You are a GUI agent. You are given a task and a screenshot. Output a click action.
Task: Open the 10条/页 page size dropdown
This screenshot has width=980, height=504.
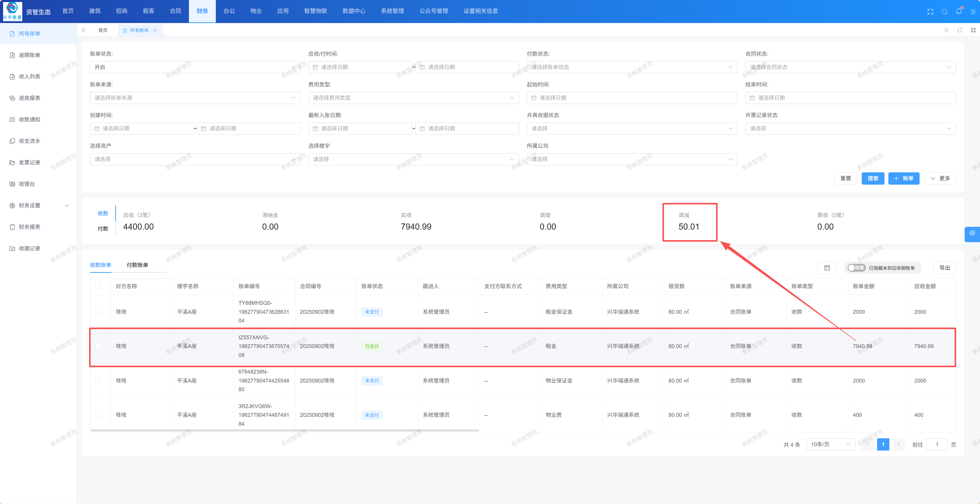coord(830,444)
